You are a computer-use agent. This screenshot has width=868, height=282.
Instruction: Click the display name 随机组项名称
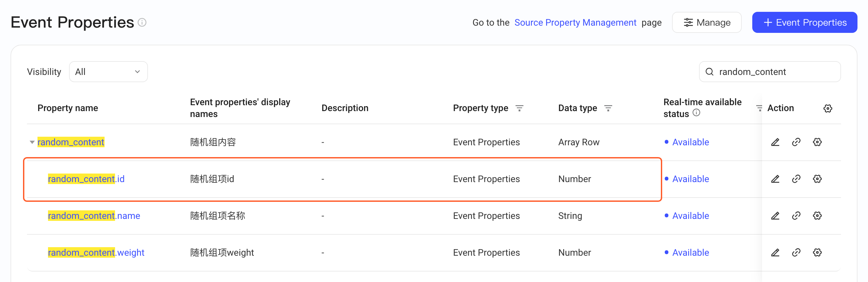(217, 216)
